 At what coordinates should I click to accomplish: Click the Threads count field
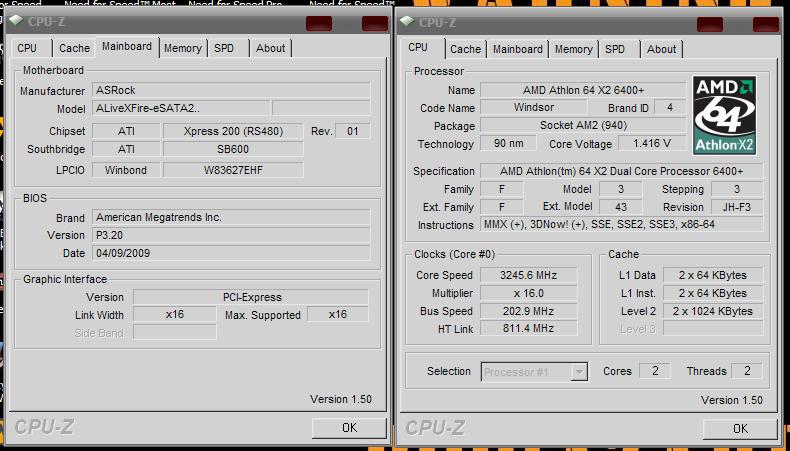point(747,371)
